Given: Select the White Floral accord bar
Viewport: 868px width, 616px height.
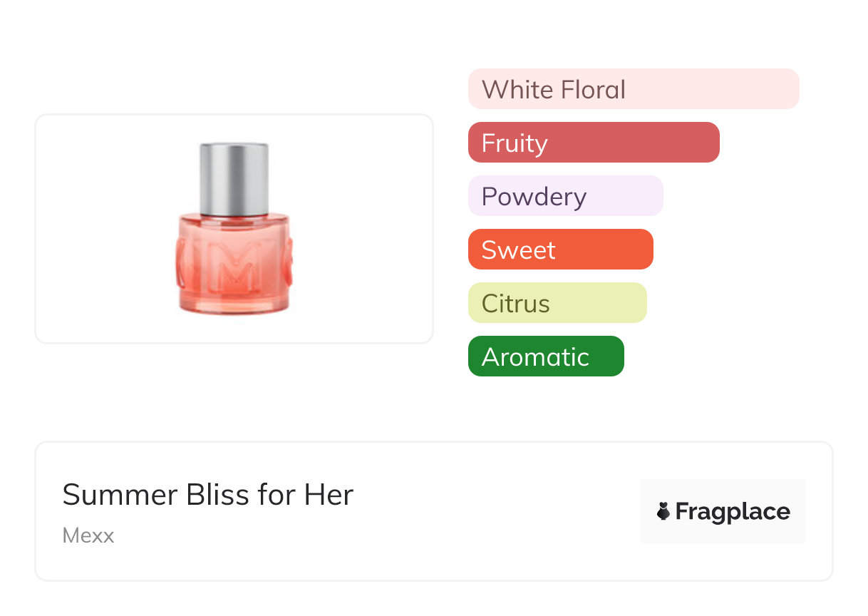Looking at the screenshot, I should tap(634, 89).
